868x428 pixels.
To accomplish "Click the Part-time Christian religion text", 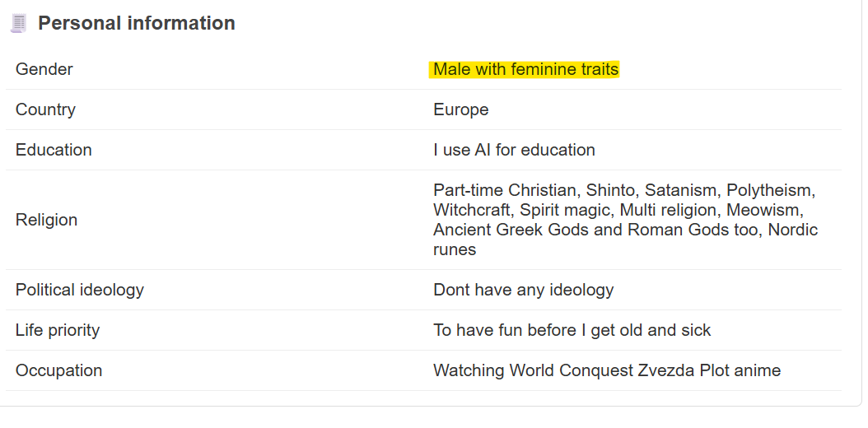I will [506, 190].
